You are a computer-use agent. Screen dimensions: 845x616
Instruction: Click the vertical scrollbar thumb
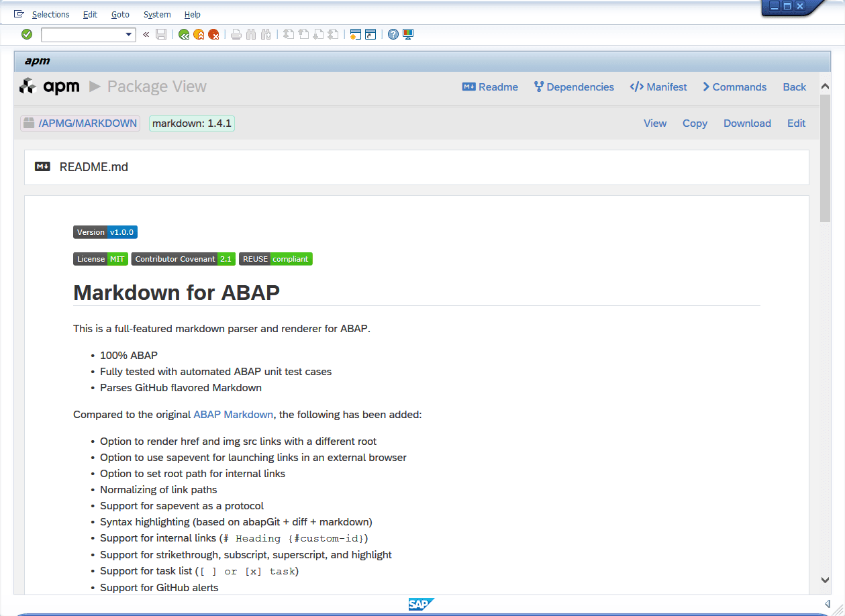(x=826, y=158)
